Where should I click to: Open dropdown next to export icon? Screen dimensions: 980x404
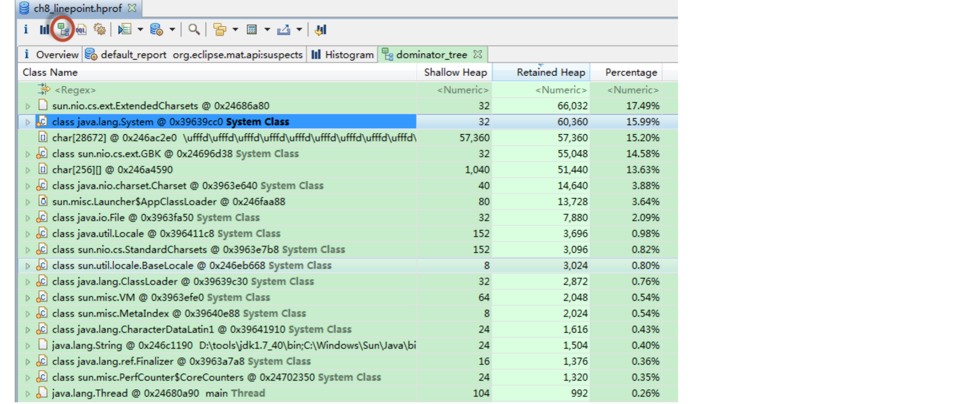299,29
